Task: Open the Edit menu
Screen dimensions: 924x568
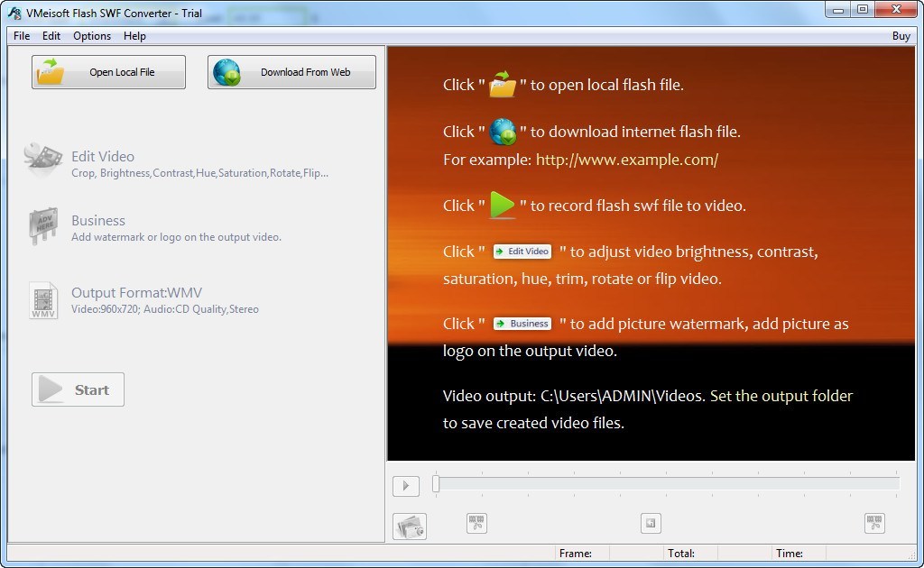Action: pyautogui.click(x=51, y=36)
